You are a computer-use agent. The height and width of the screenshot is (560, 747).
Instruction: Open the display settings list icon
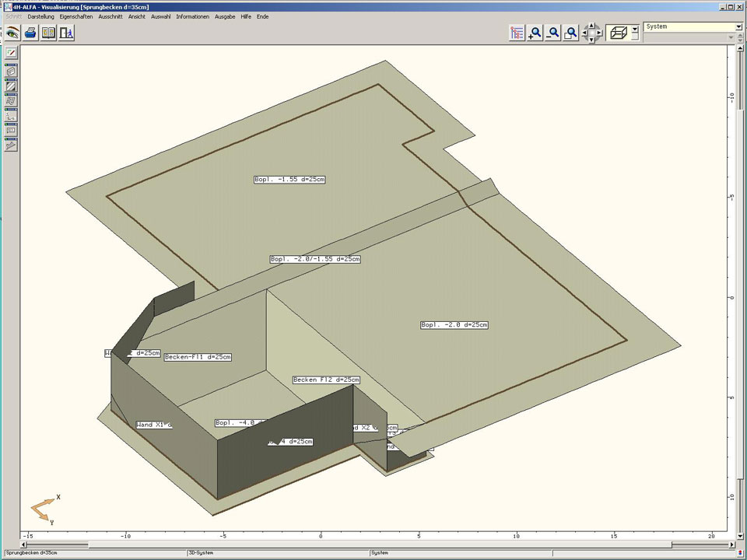coord(517,33)
